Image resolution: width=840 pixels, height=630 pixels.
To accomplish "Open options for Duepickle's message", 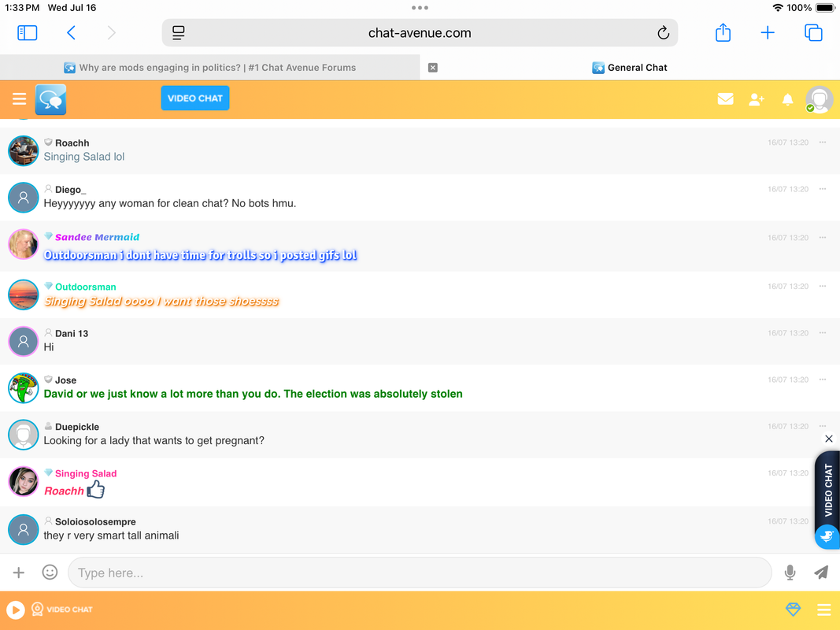I will pyautogui.click(x=823, y=426).
